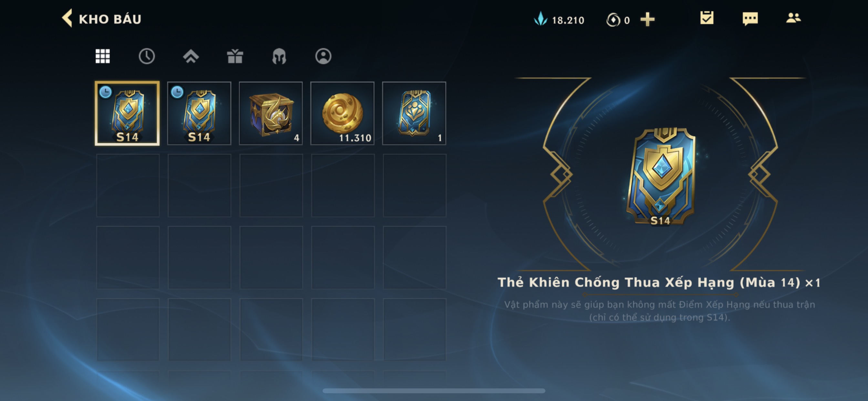The image size is (868, 401).
Task: Select the all-items grid filter tab
Action: 103,56
